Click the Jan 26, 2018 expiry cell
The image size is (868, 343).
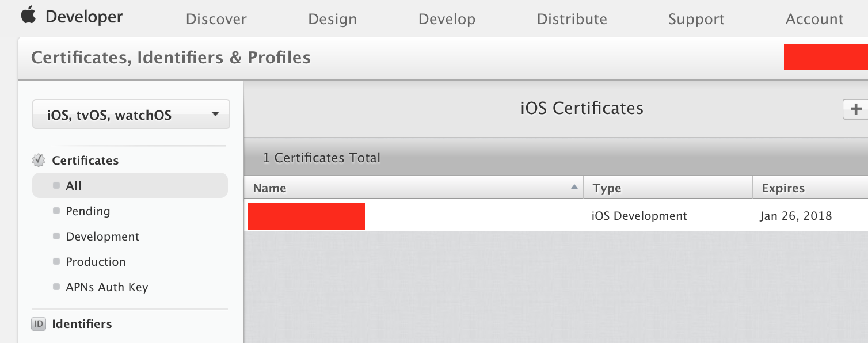click(x=796, y=216)
